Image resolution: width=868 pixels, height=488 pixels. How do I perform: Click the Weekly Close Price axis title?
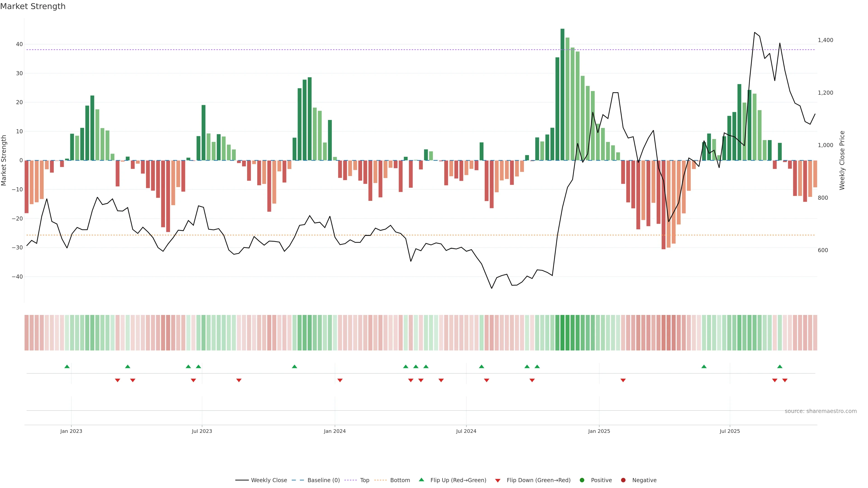[842, 160]
